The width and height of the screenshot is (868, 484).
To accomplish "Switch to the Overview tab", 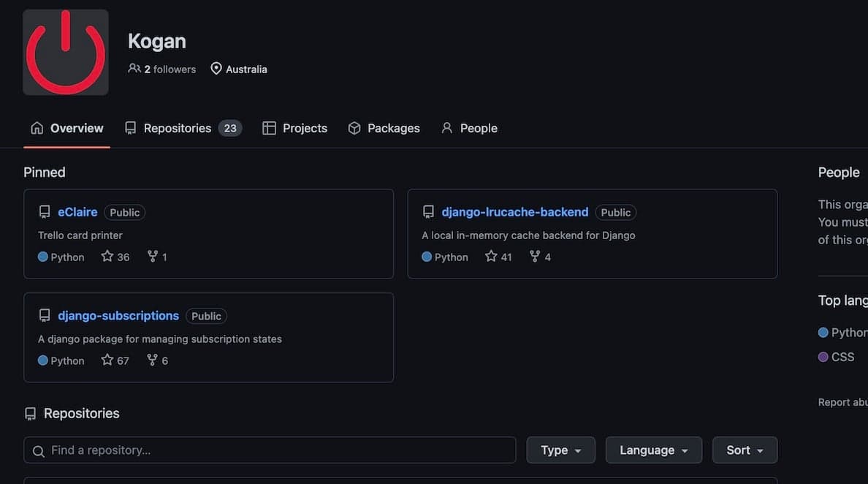I will [x=66, y=128].
